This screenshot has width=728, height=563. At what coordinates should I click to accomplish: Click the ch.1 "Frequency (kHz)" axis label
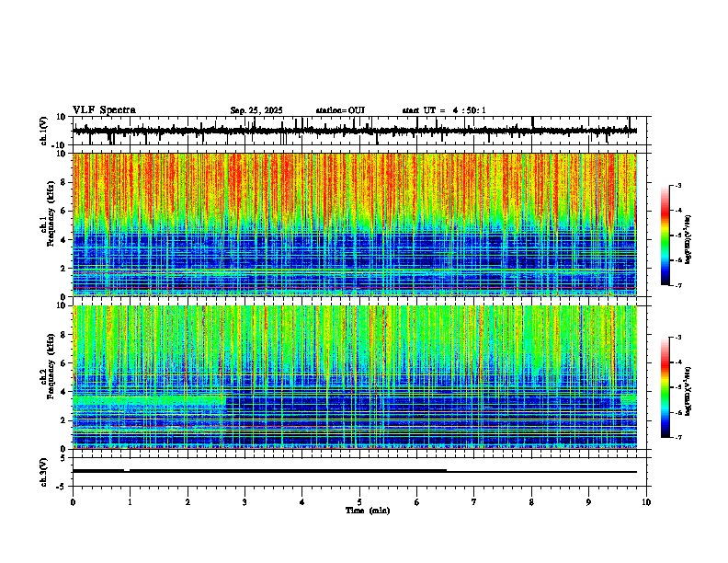coord(51,214)
